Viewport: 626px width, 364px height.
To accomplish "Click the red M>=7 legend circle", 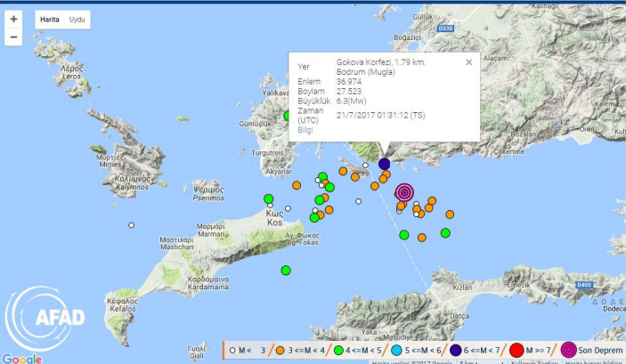I will [x=517, y=349].
